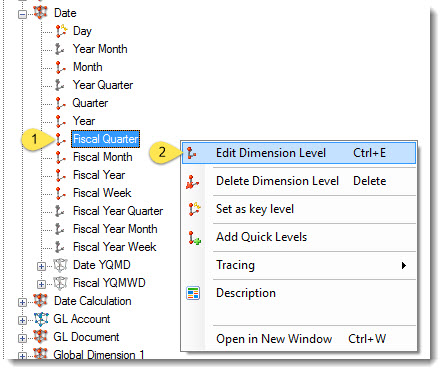Expand the Global Dimension 1 node

point(22,356)
